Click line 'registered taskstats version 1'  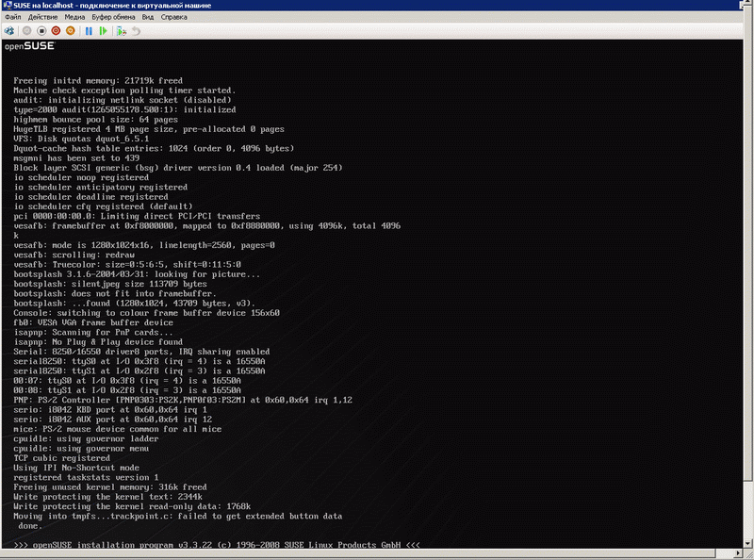[86, 477]
